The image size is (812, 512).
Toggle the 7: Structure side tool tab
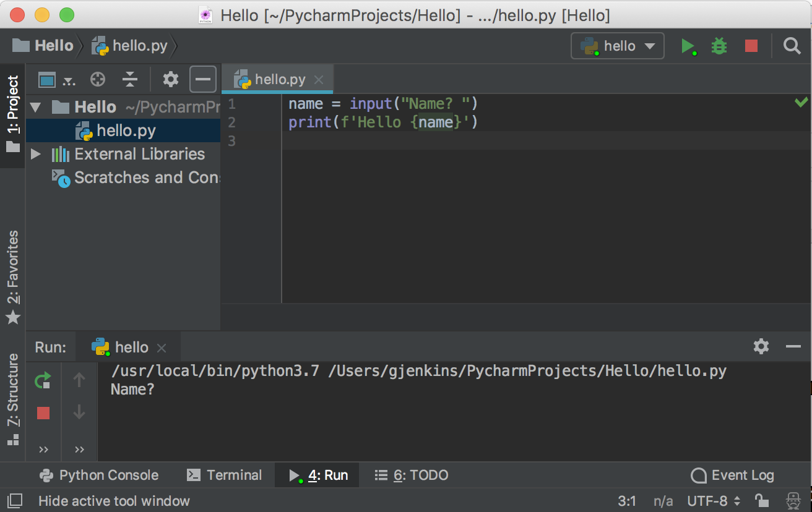[12, 399]
